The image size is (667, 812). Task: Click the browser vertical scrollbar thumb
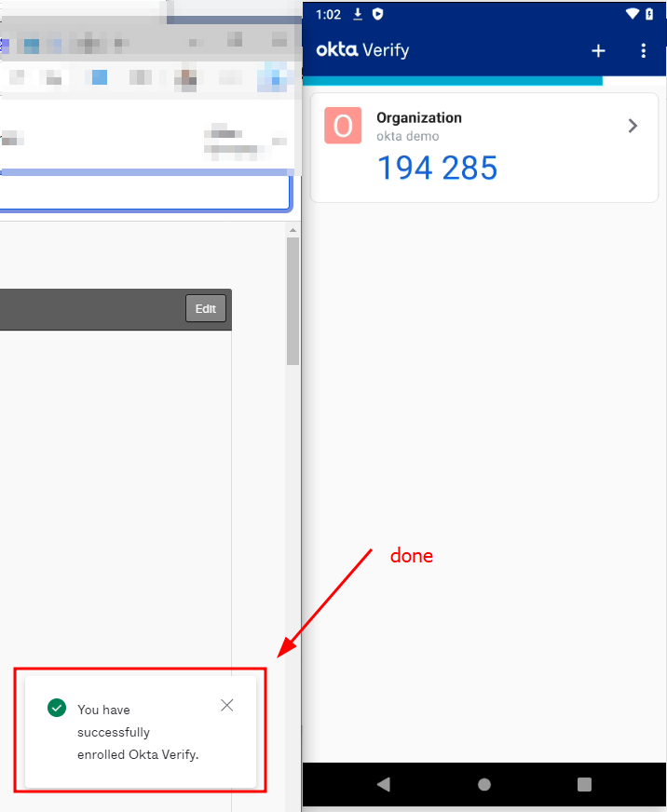293,301
